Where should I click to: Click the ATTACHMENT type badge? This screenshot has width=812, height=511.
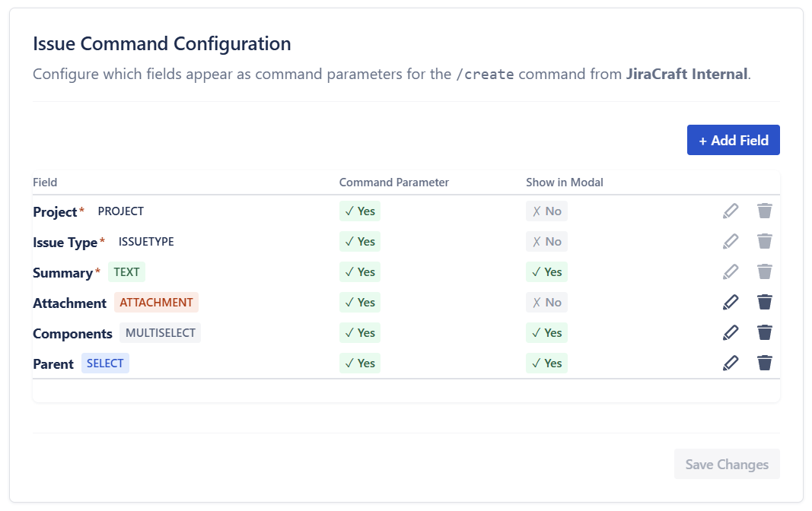pyautogui.click(x=157, y=303)
